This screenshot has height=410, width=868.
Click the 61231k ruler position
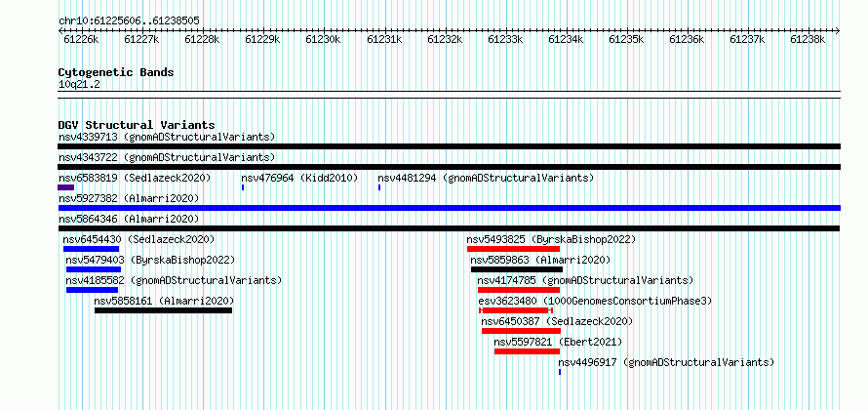click(x=384, y=39)
